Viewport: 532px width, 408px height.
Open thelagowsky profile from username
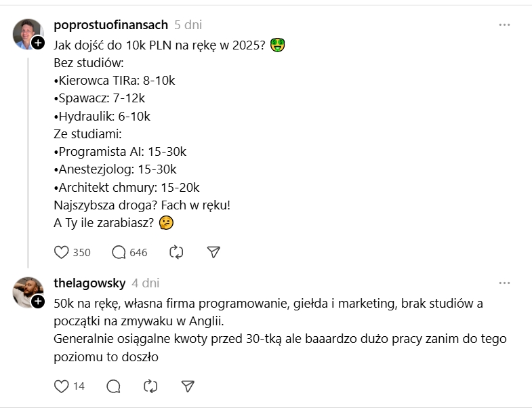coord(89,283)
